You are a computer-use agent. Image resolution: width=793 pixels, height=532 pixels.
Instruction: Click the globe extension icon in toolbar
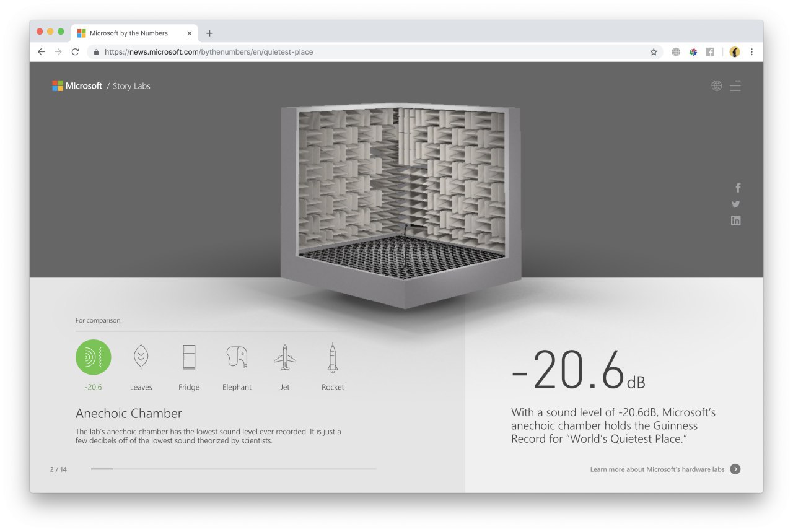click(x=676, y=52)
